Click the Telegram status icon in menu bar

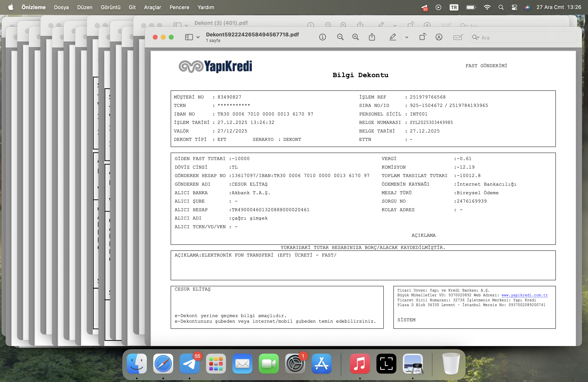pos(424,8)
